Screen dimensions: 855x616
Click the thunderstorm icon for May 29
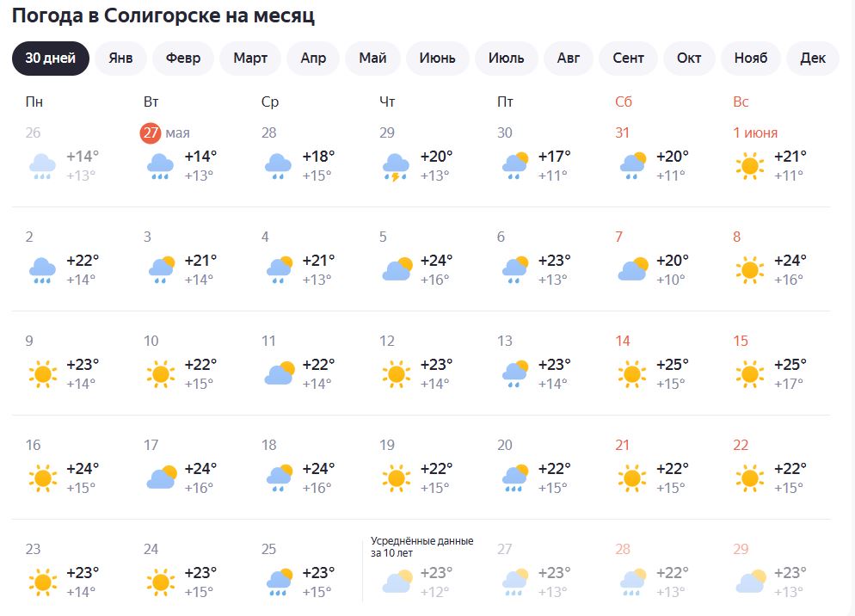(x=396, y=166)
